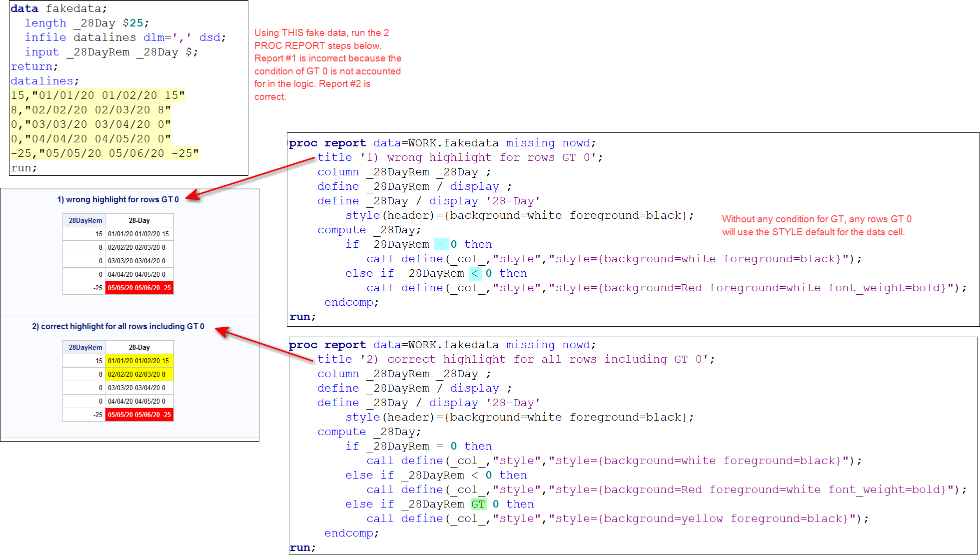The height and width of the screenshot is (555, 980).
Task: Click the highlighted equals sign in Report 1 compute block
Action: coord(440,244)
